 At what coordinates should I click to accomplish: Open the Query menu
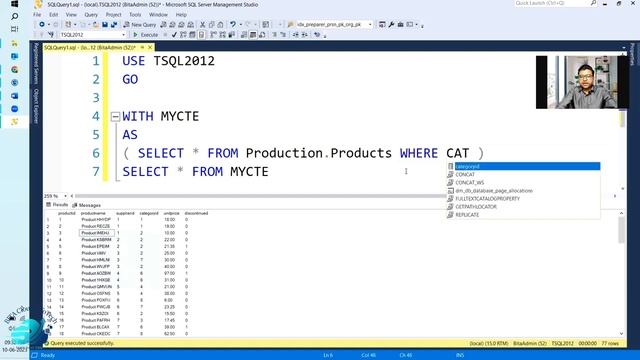[91, 14]
